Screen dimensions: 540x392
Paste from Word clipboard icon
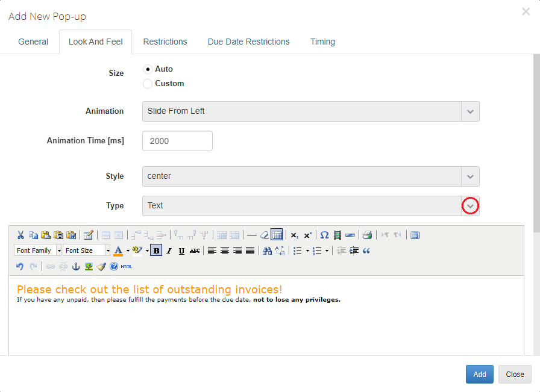tap(71, 235)
